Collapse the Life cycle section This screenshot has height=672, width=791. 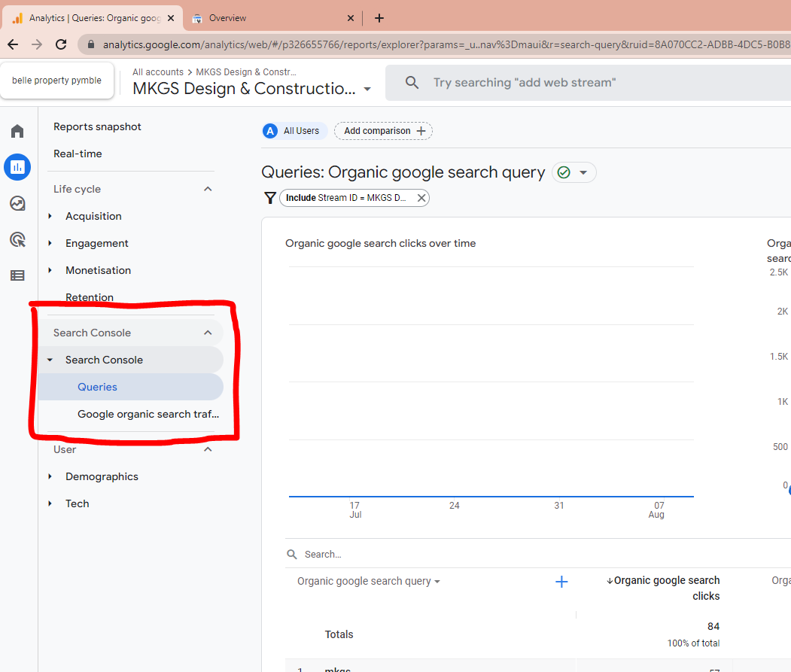coord(208,189)
